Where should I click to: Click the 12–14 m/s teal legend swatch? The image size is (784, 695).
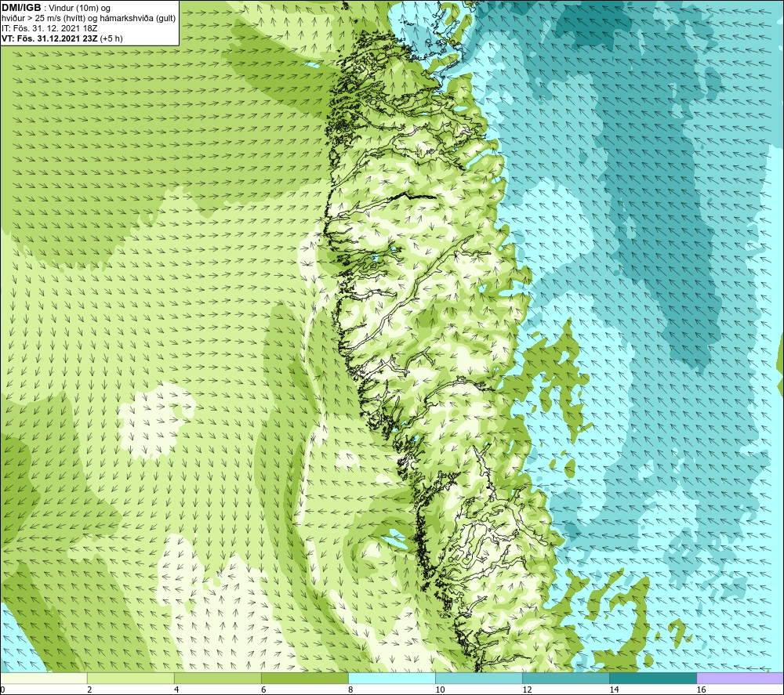pos(565,678)
